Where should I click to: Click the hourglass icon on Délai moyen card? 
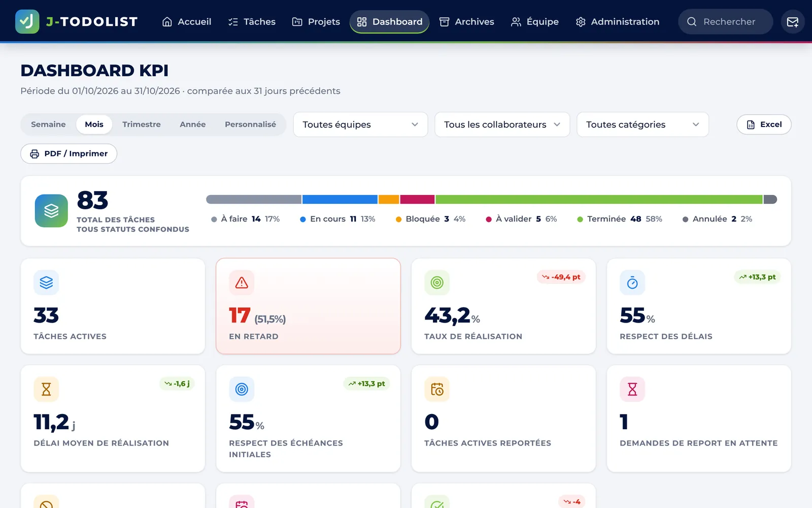(x=46, y=389)
